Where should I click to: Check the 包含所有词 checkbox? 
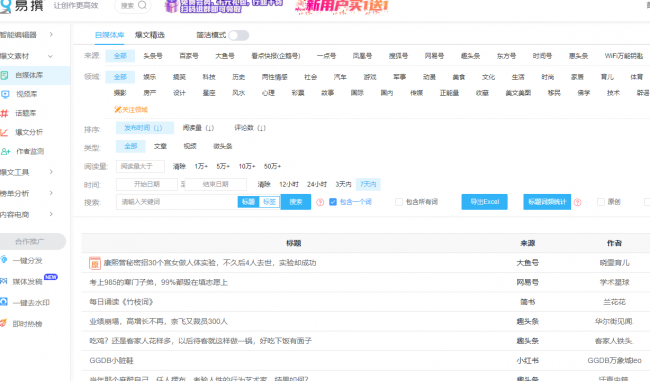click(399, 202)
